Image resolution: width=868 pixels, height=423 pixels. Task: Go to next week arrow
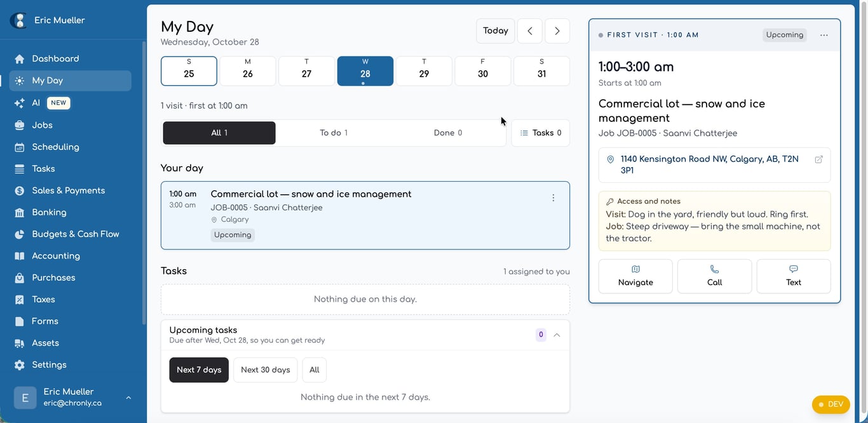557,31
